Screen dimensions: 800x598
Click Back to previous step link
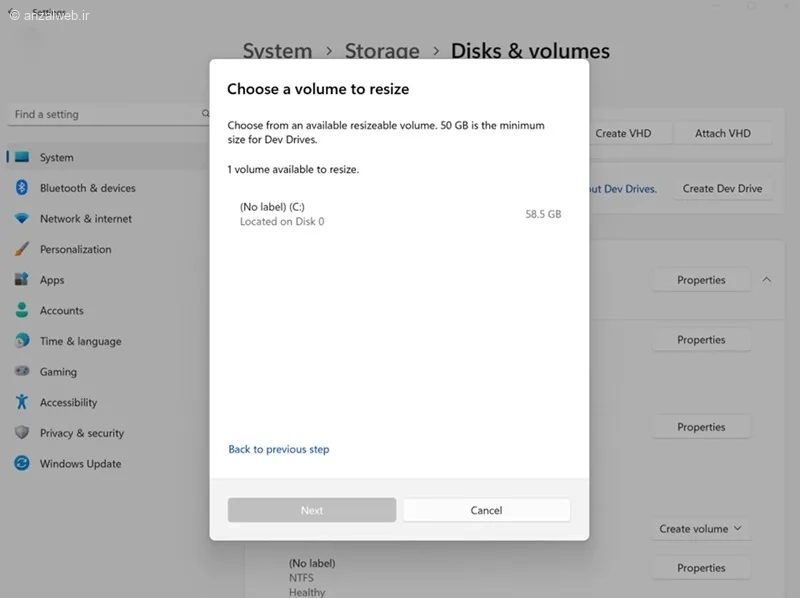[279, 450]
